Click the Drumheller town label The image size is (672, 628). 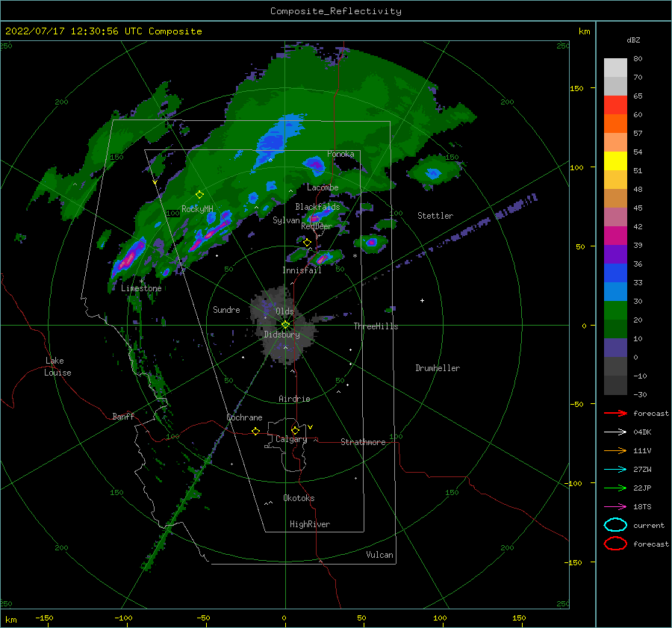438,368
